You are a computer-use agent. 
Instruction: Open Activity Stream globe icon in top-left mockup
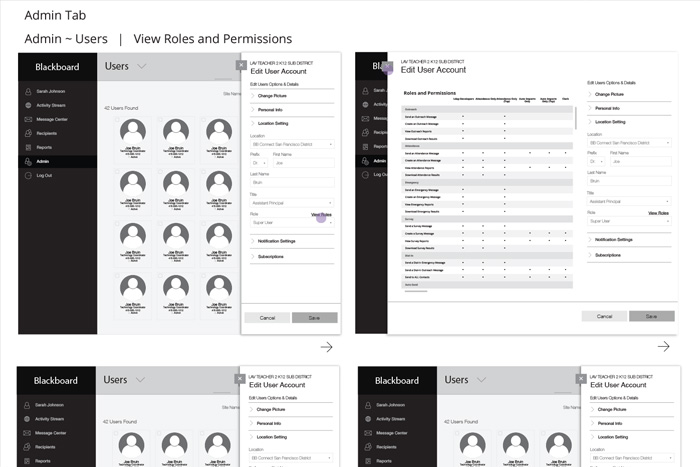(28, 105)
